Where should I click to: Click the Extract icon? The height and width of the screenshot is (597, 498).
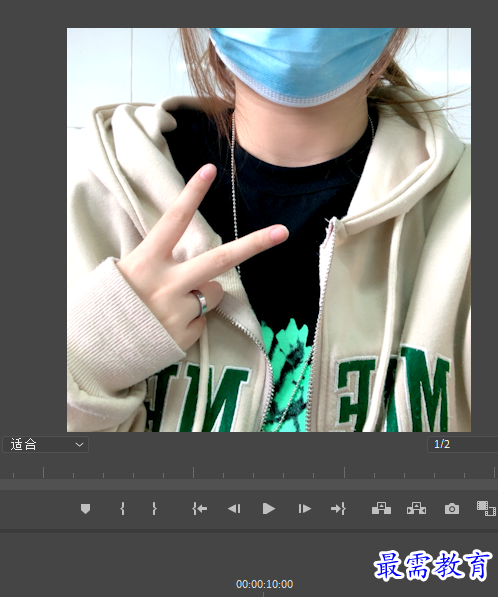tap(417, 508)
